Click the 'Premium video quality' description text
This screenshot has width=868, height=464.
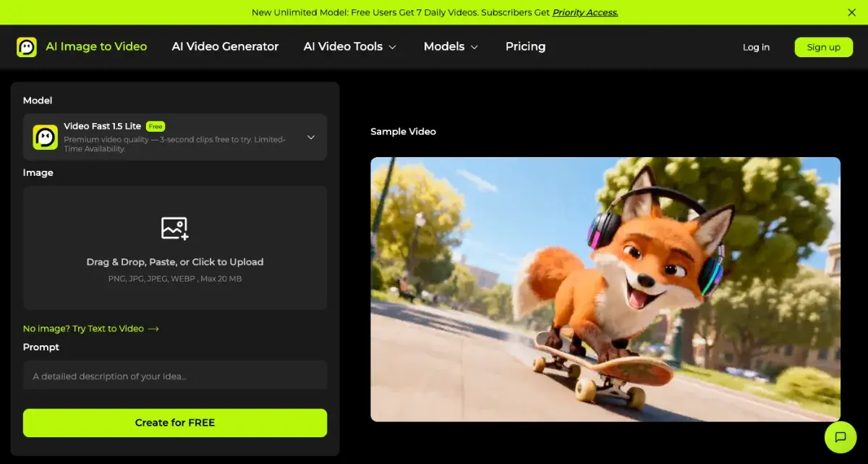[174, 144]
